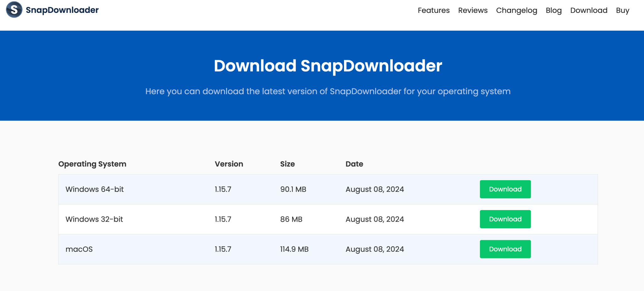Click the latest version subtitle text
Image resolution: width=644 pixels, height=291 pixels.
click(328, 91)
